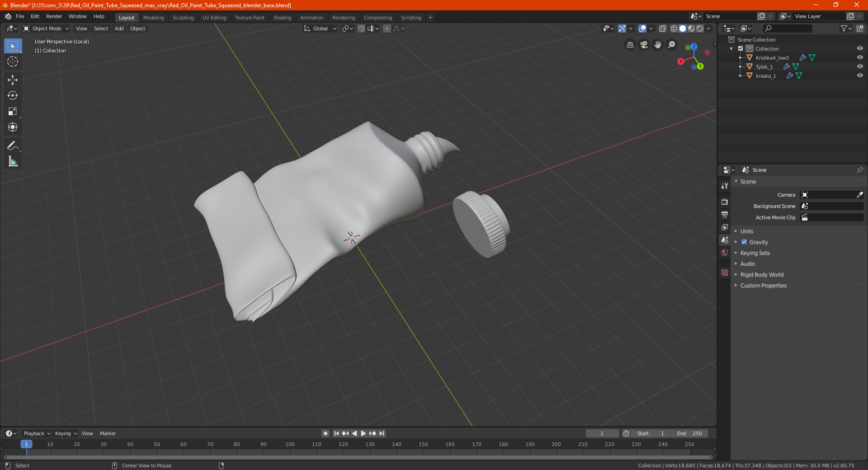Open the Global transform orientation dropdown

click(320, 28)
